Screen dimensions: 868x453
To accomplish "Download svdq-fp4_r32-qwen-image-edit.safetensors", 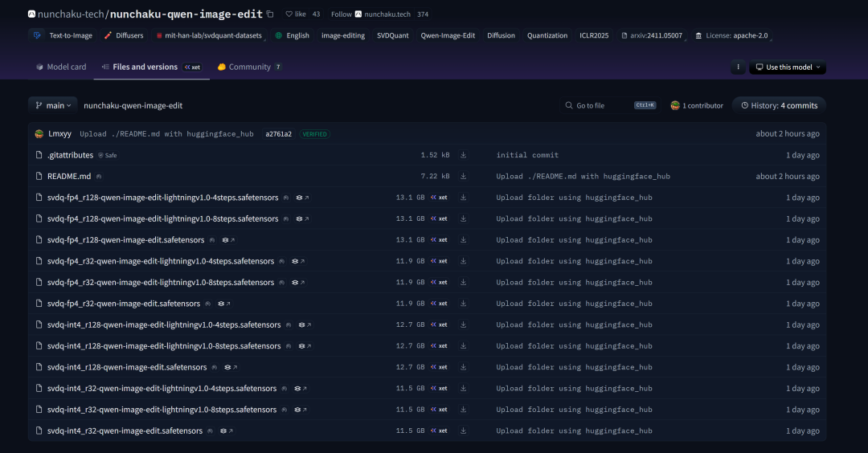I will [464, 303].
